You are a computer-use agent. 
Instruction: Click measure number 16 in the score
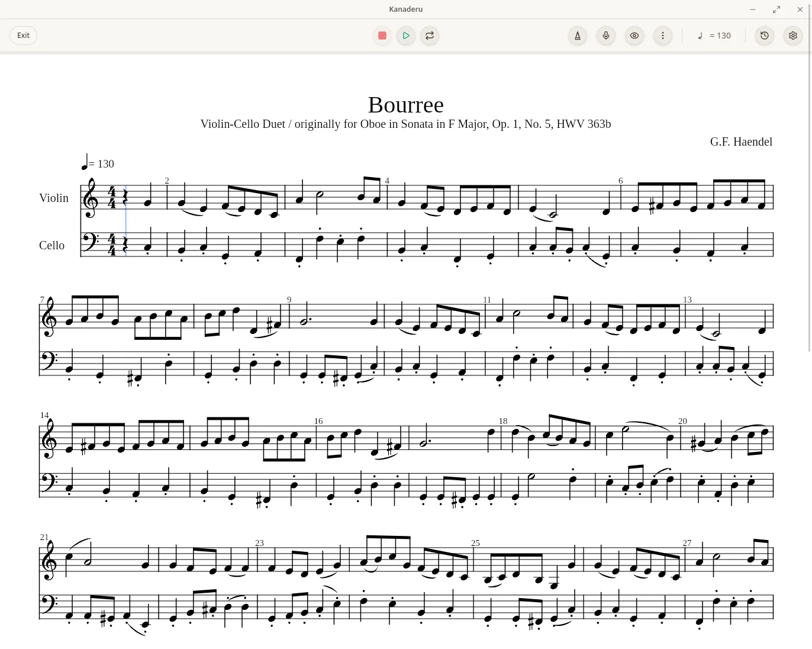pyautogui.click(x=318, y=421)
